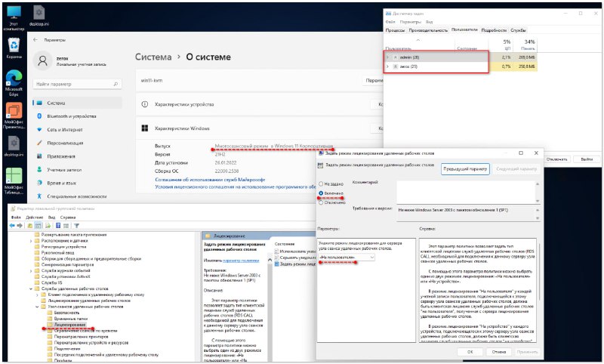Expand Клиент подключения к удаленному рабочему столу

click(37, 295)
